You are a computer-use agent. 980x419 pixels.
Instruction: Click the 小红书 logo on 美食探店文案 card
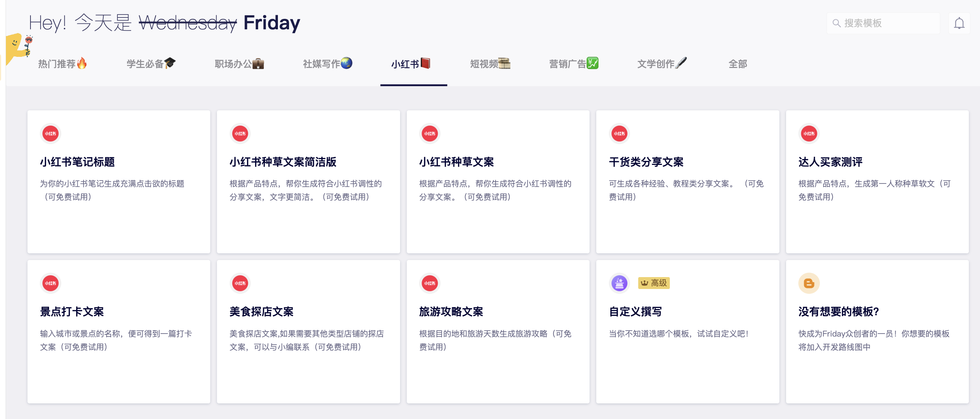240,283
